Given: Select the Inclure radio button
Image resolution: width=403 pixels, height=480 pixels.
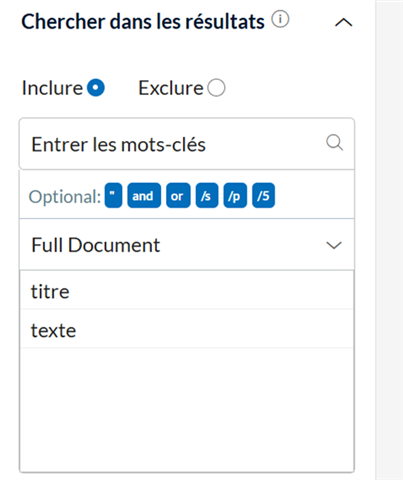Looking at the screenshot, I should [96, 88].
